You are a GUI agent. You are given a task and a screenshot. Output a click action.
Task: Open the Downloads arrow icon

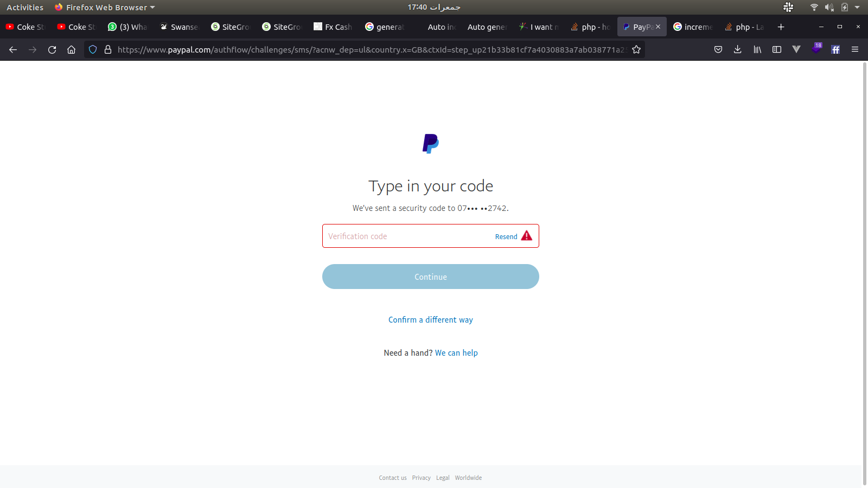click(737, 50)
